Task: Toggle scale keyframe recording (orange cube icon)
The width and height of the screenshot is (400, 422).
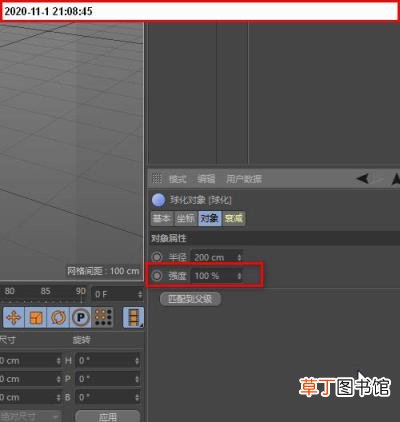Action: (36, 317)
